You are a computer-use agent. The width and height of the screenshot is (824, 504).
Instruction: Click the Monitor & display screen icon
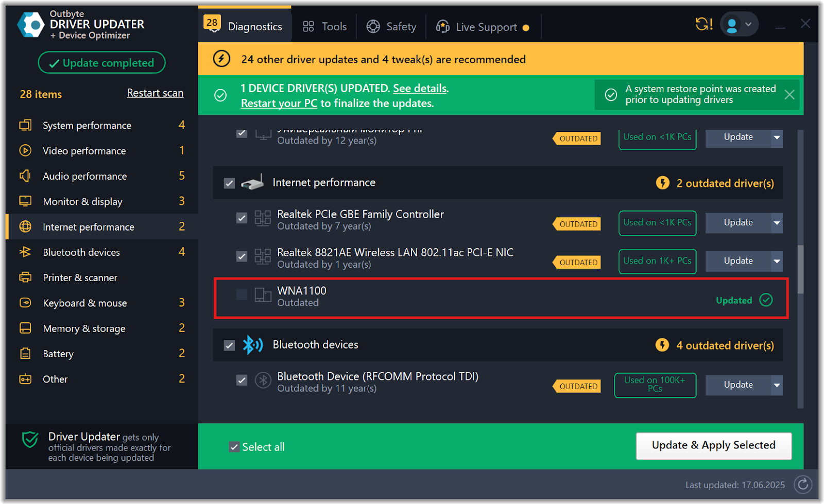pos(25,201)
